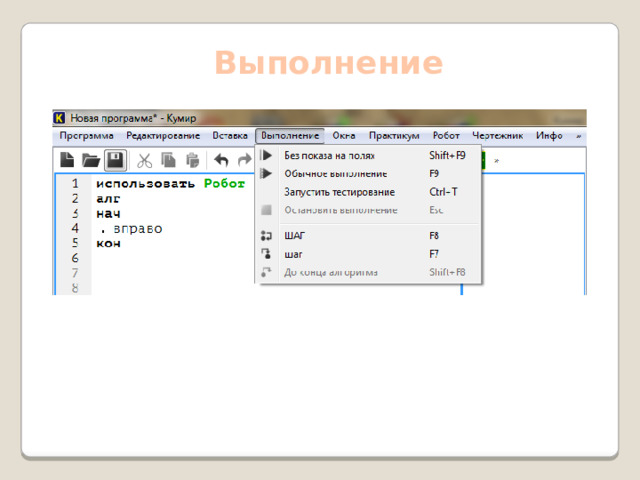Choose шаг (F7) menu entry
The image size is (640, 480).
point(370,254)
